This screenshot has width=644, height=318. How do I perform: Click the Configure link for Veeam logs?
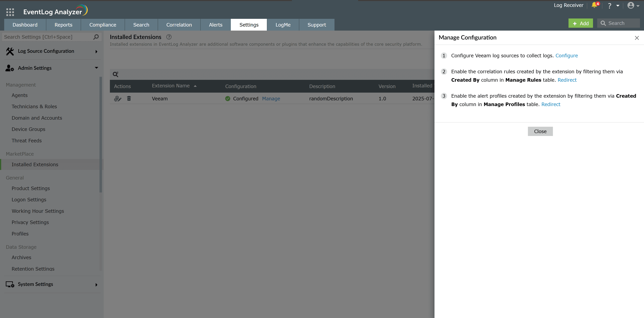pos(566,56)
